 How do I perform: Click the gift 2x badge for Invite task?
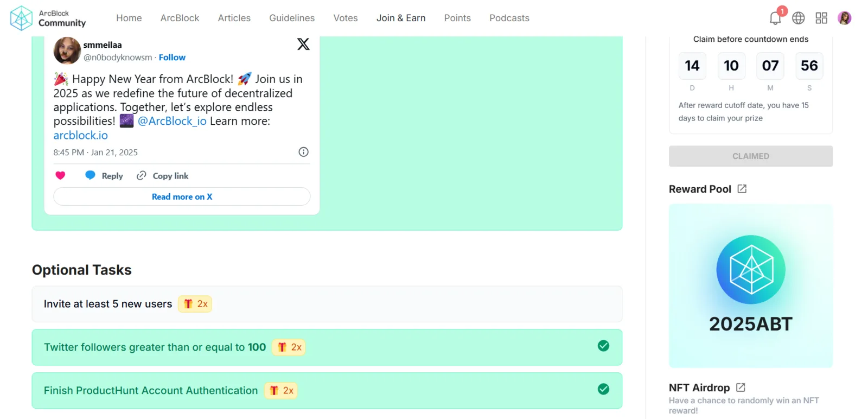(195, 304)
